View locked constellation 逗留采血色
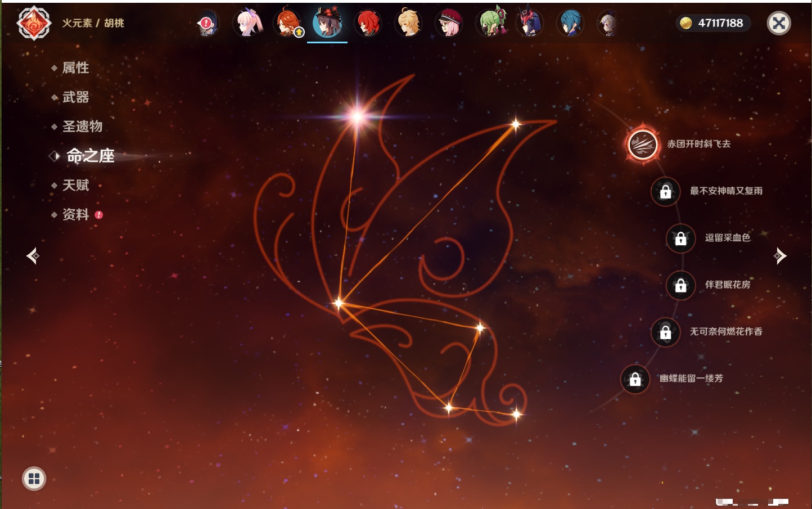This screenshot has height=509, width=812. click(680, 238)
